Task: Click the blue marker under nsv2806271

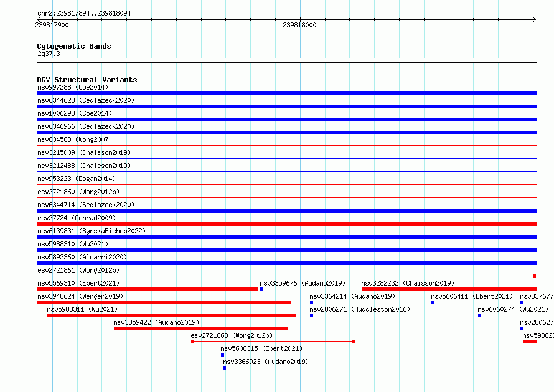Action: coord(312,315)
